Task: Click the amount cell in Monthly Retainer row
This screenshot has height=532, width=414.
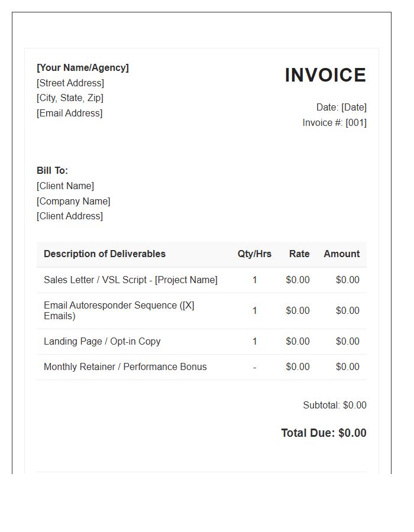Action: (348, 367)
